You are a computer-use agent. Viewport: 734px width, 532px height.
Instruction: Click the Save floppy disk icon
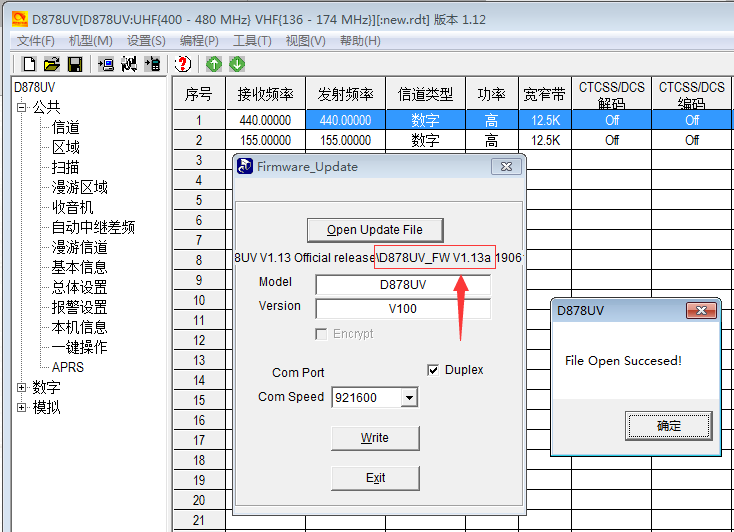pos(74,64)
